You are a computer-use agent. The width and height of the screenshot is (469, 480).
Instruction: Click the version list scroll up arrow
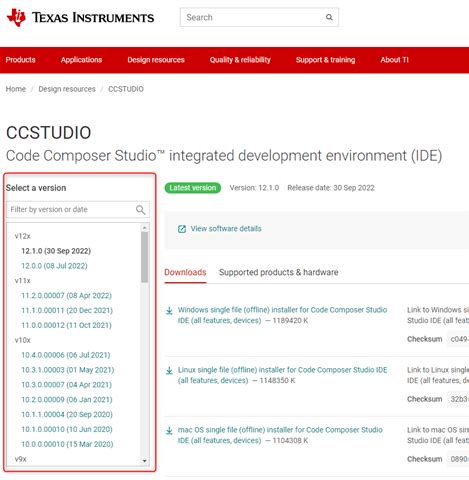click(144, 228)
